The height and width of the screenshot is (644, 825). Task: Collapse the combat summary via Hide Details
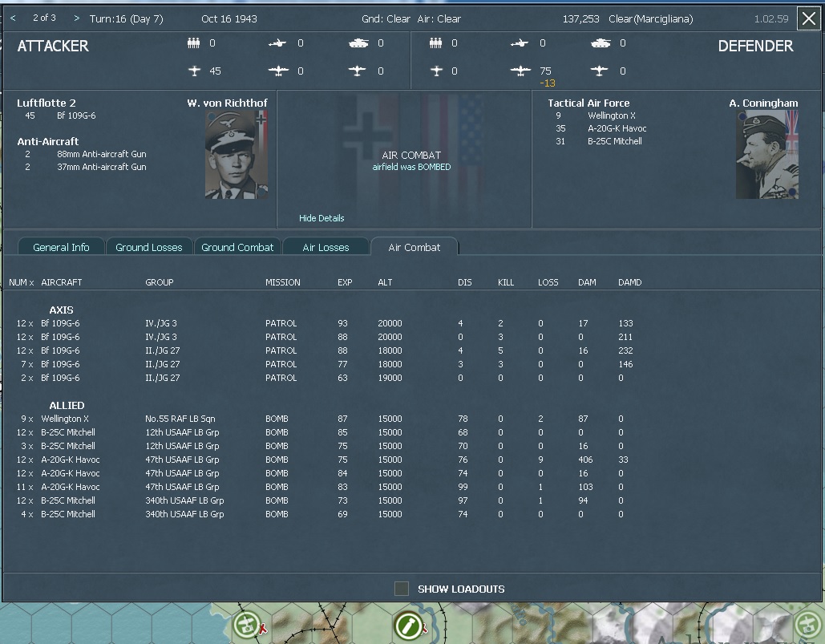321,217
